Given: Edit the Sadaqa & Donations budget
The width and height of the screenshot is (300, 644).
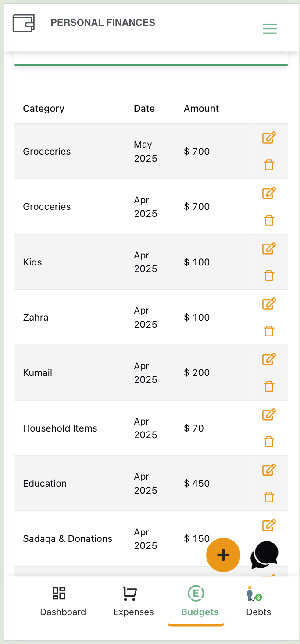Looking at the screenshot, I should 269,524.
